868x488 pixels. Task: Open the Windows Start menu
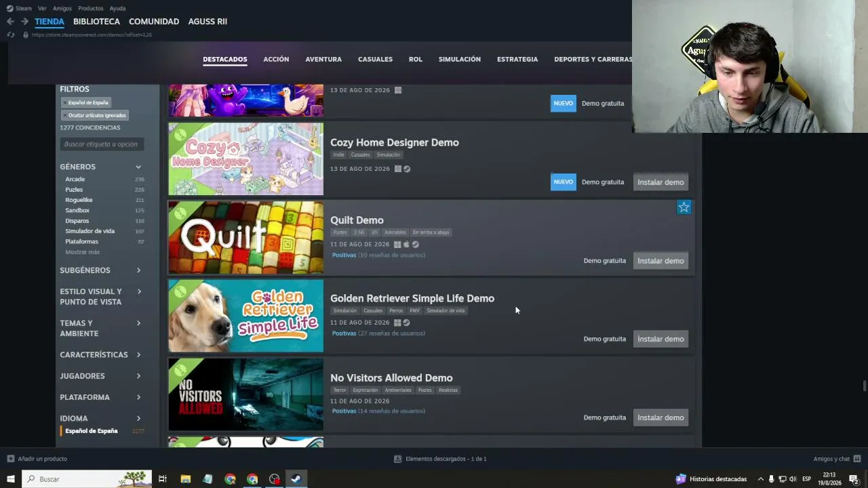[x=11, y=479]
